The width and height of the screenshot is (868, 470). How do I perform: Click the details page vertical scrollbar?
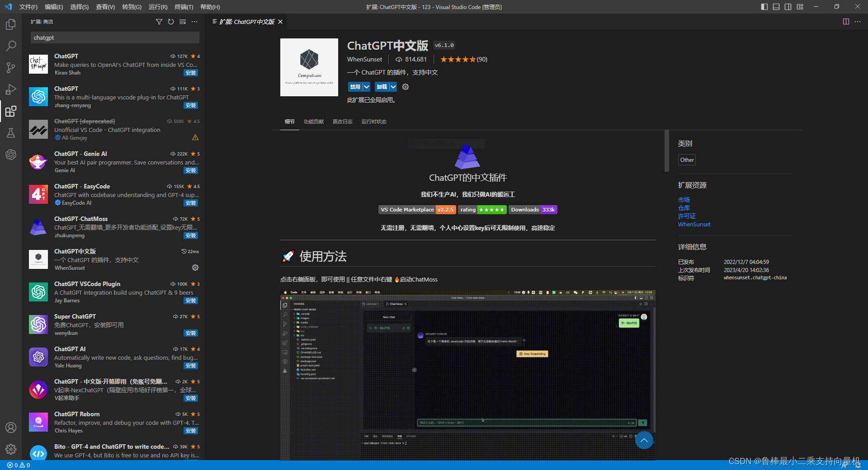coord(666,151)
